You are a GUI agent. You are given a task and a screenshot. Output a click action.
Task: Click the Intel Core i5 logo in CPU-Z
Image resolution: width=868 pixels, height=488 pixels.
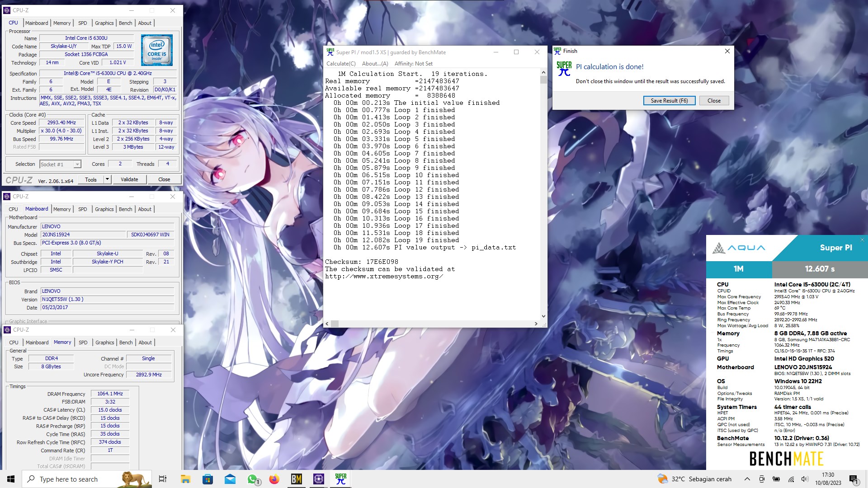156,50
